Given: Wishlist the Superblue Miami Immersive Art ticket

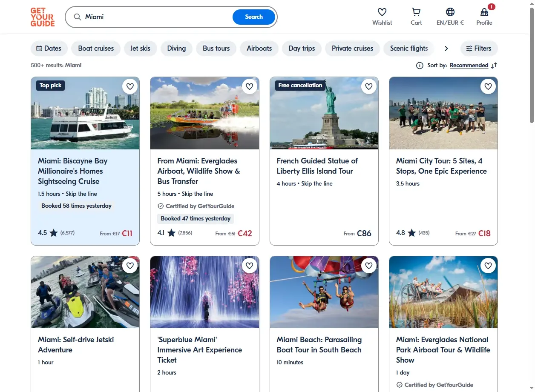Looking at the screenshot, I should click(x=249, y=266).
